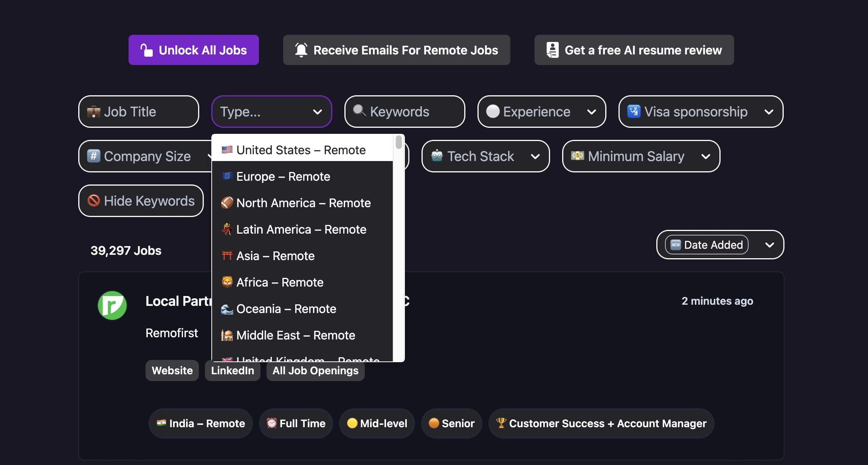Click the prohibited Hide Keywords icon
Screen dimensions: 868x465
tap(94, 200)
